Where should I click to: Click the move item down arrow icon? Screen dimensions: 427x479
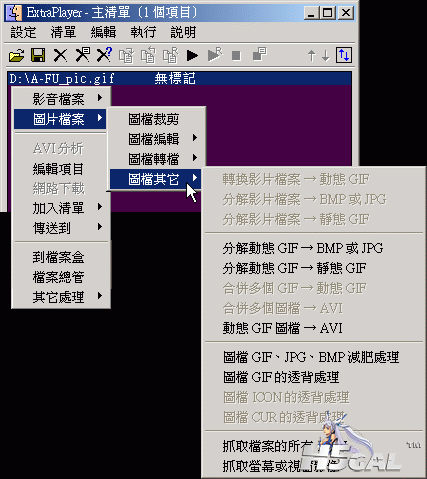[326, 56]
